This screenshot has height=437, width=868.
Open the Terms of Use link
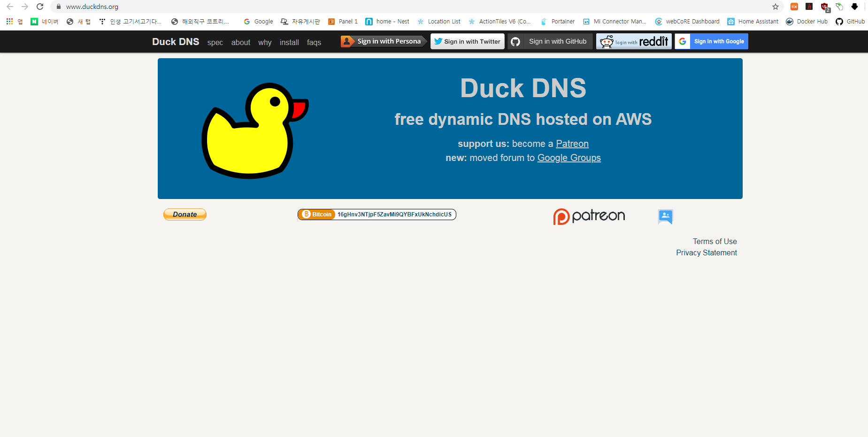pyautogui.click(x=715, y=241)
